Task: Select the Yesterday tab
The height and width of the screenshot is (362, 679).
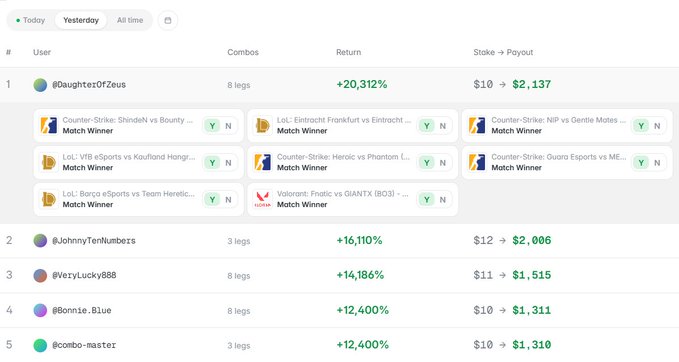Action: coord(81,20)
